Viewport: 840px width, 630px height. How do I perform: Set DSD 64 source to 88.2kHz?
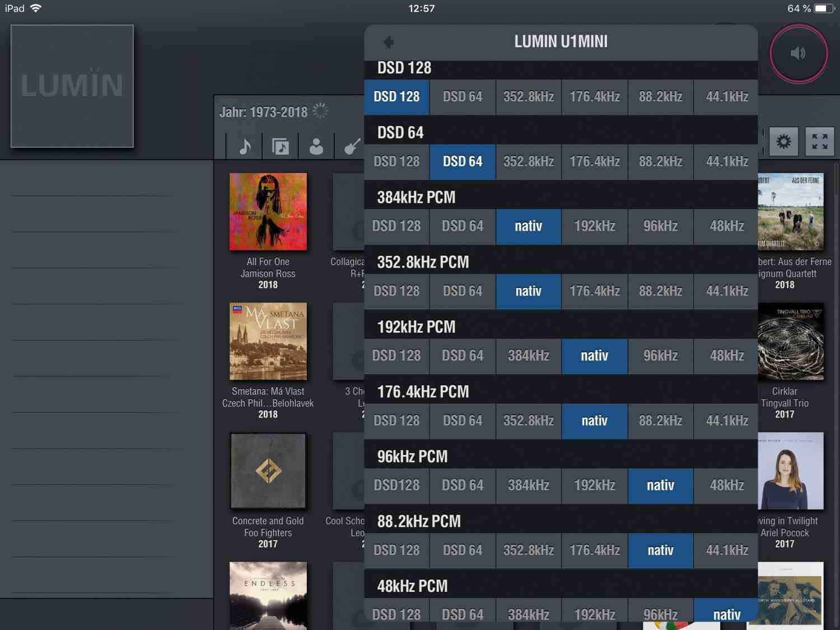click(660, 162)
